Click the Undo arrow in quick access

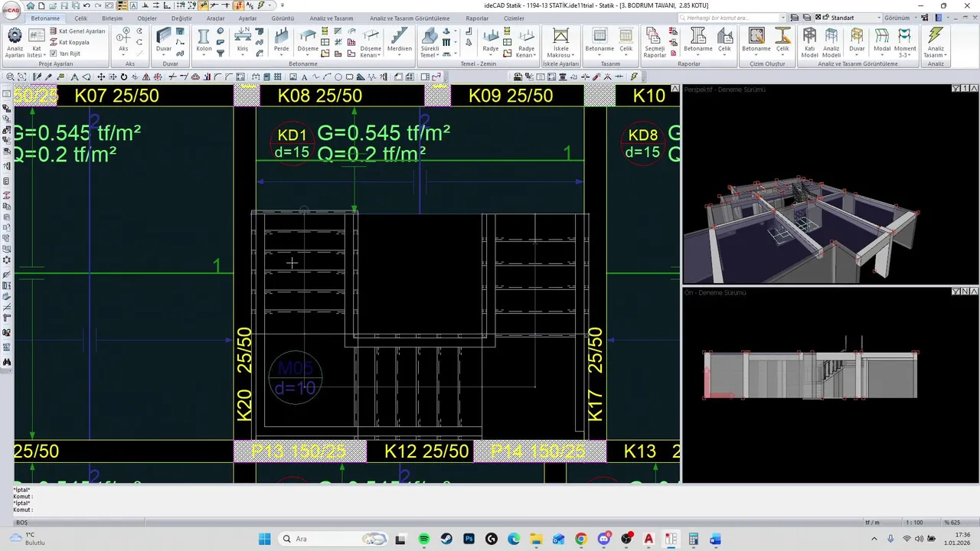pyautogui.click(x=87, y=5)
